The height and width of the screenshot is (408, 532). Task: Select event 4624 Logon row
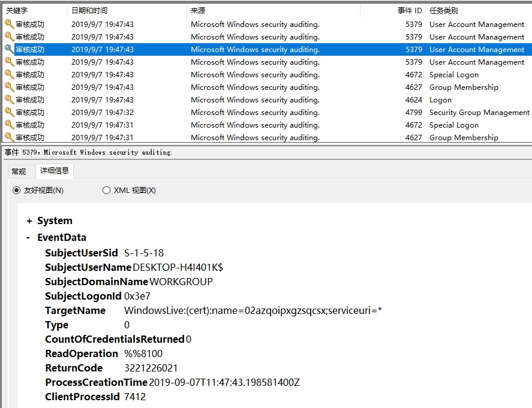click(267, 99)
